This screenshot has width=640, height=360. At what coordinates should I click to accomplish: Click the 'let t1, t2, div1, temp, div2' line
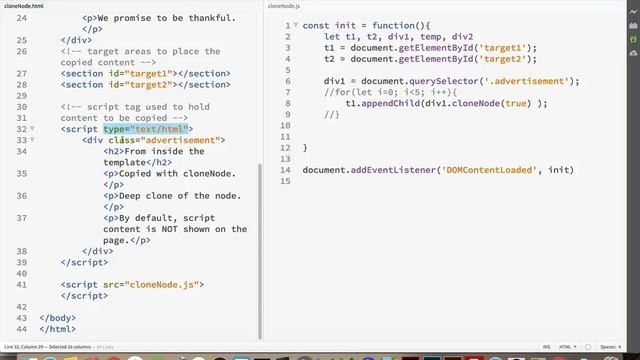pos(398,36)
